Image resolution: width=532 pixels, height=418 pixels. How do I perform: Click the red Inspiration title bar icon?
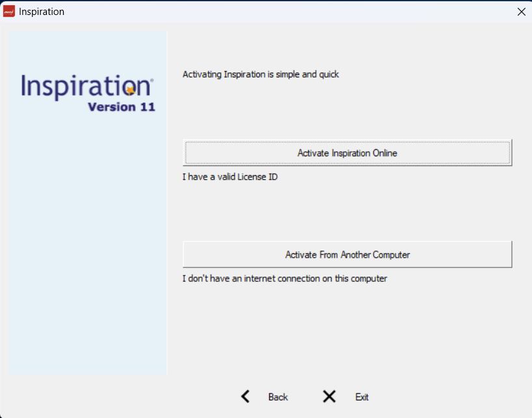pyautogui.click(x=9, y=11)
